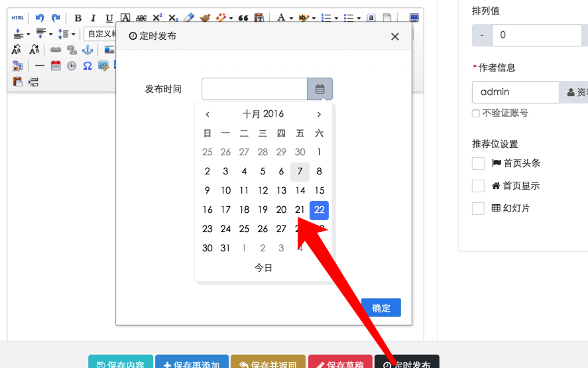Go to the next month in the calendar

[319, 114]
